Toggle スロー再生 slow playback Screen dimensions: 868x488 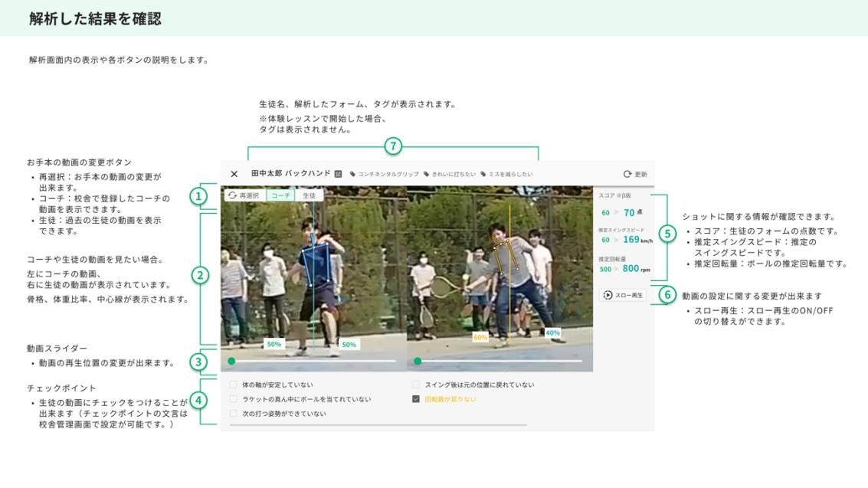[x=623, y=295]
